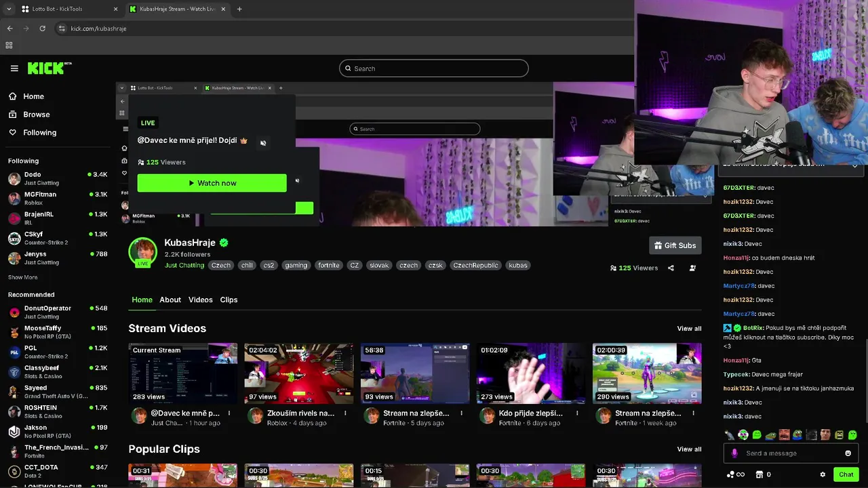
Task: Click the address bar URL
Action: [x=98, y=28]
